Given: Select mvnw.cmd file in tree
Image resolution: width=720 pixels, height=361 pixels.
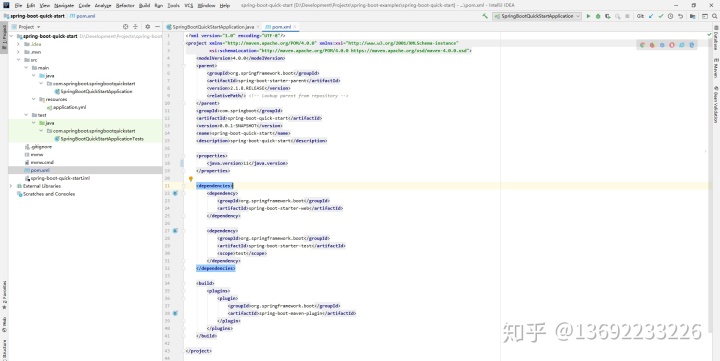Looking at the screenshot, I should [x=42, y=162].
